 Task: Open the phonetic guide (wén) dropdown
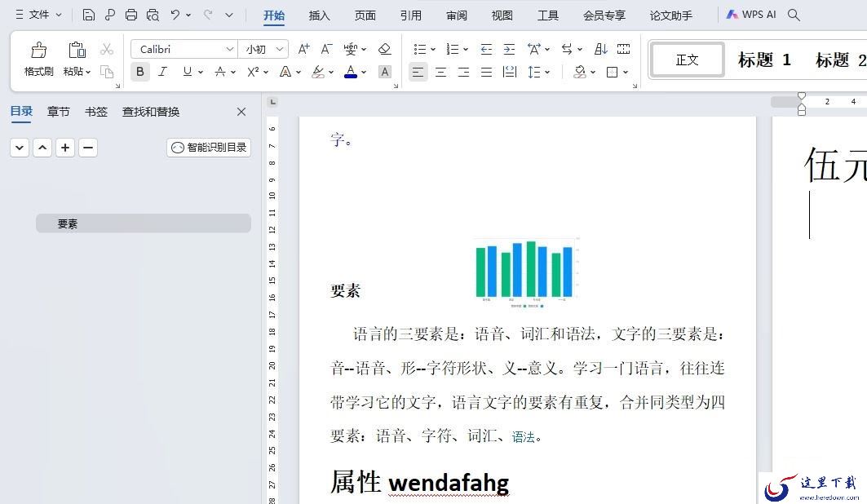pyautogui.click(x=363, y=49)
